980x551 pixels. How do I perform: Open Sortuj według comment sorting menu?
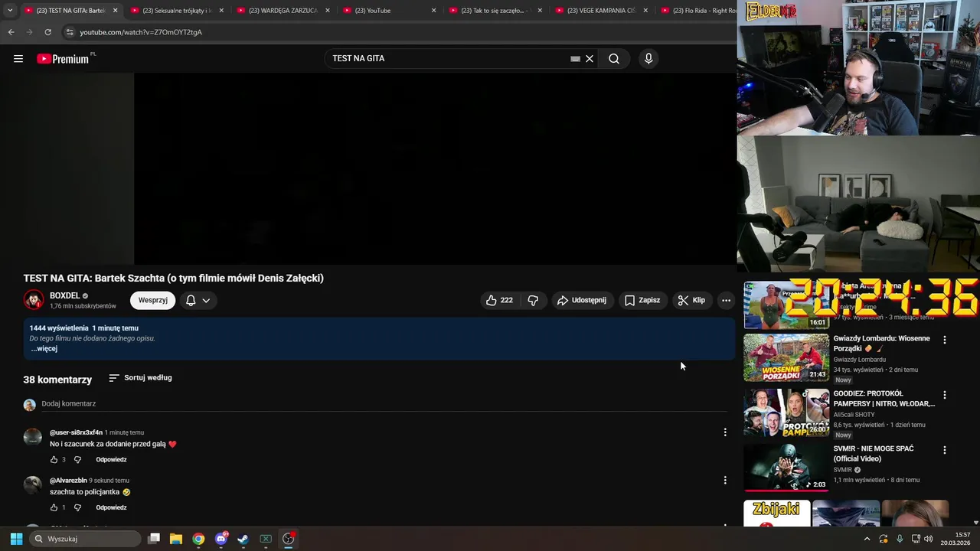click(x=140, y=378)
